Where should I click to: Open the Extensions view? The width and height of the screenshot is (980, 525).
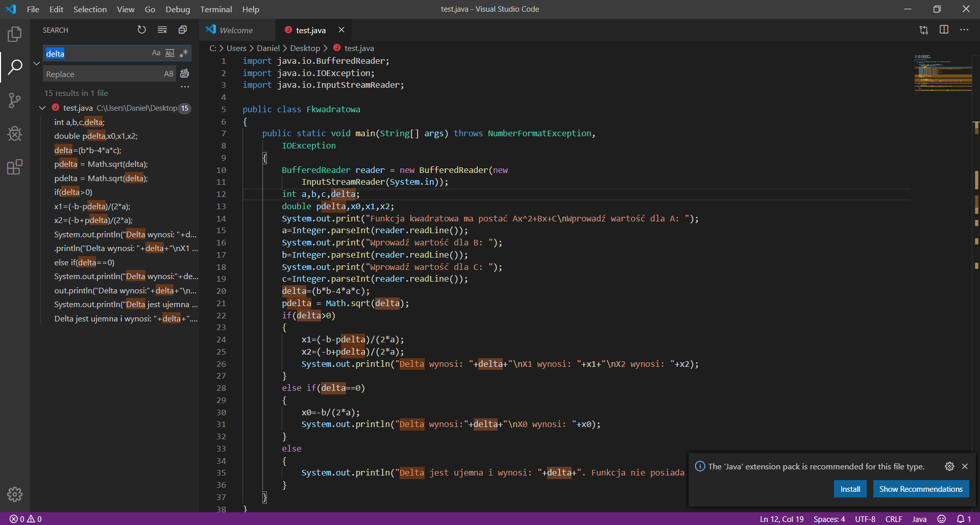[x=15, y=167]
